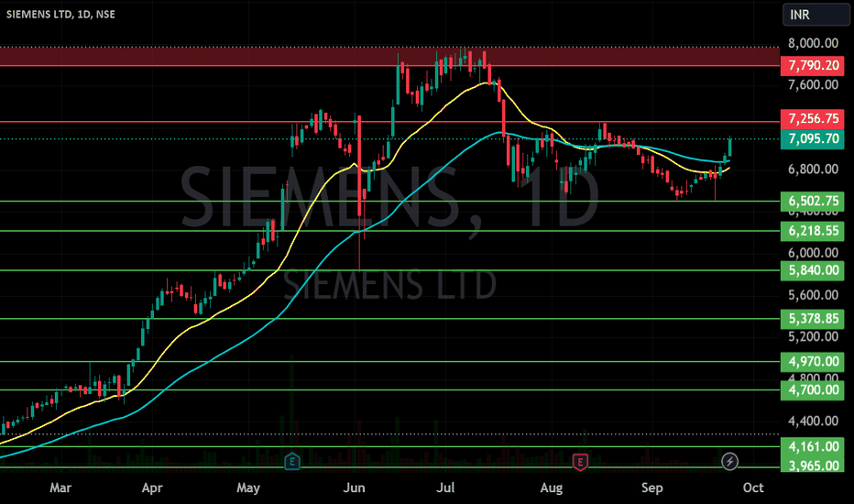
Task: Click the Sep label on the time axis
Action: 651,488
